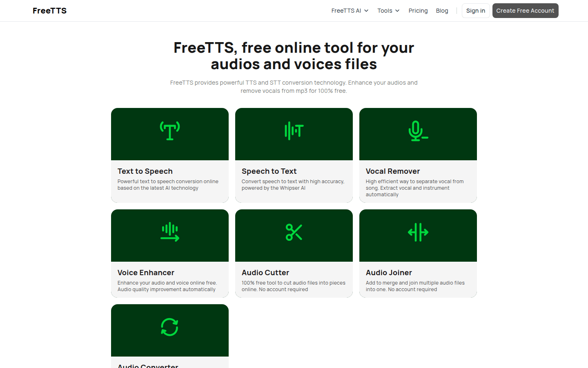
Task: Click the Speech to Text waveform icon
Action: [x=294, y=131]
